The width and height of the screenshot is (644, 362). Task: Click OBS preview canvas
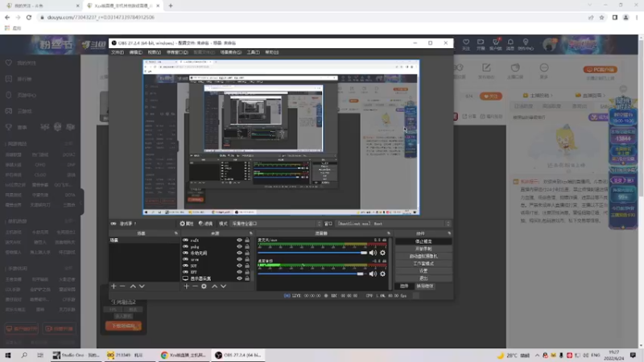(x=281, y=138)
